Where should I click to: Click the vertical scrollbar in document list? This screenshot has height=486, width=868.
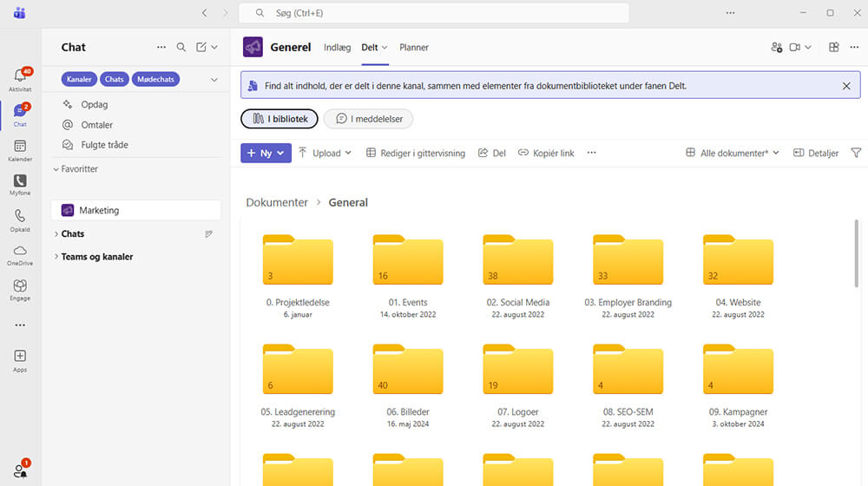coord(858,252)
